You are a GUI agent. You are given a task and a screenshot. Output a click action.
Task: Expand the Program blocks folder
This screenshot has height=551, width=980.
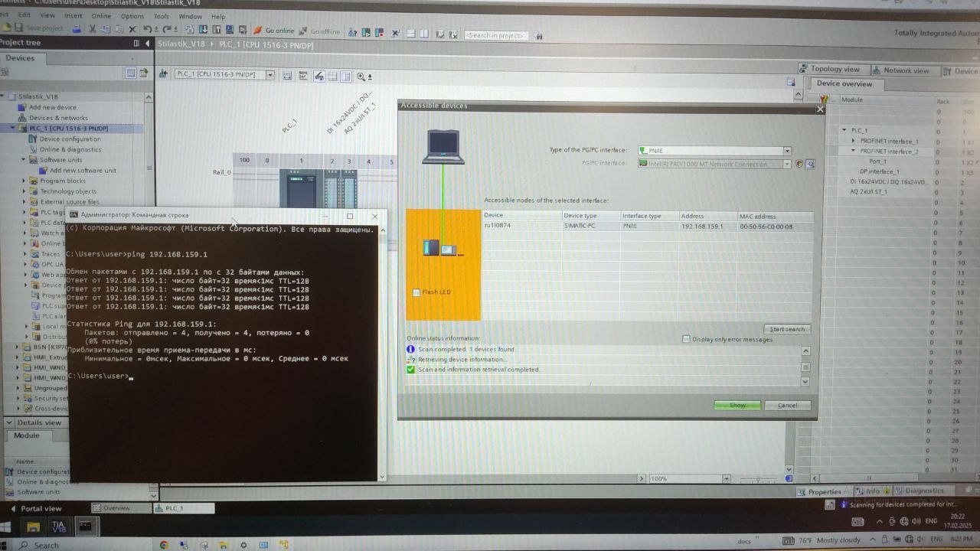24,181
